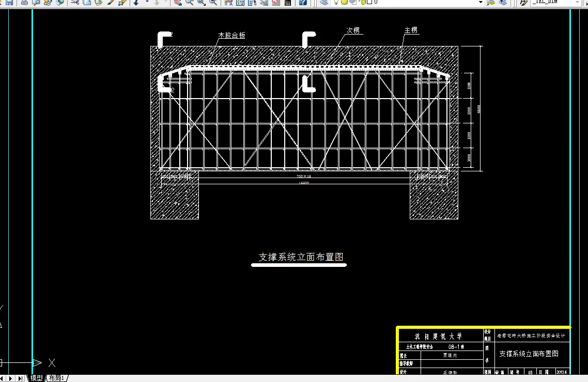Open the Properties palette icon
Screen dimensions: 588x382
coord(228,2)
